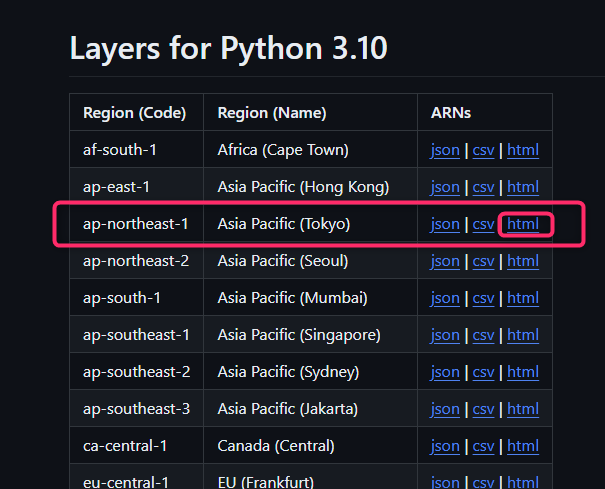Click the 'ap-southeast-3' cell
This screenshot has width=605, height=489.
(x=136, y=409)
